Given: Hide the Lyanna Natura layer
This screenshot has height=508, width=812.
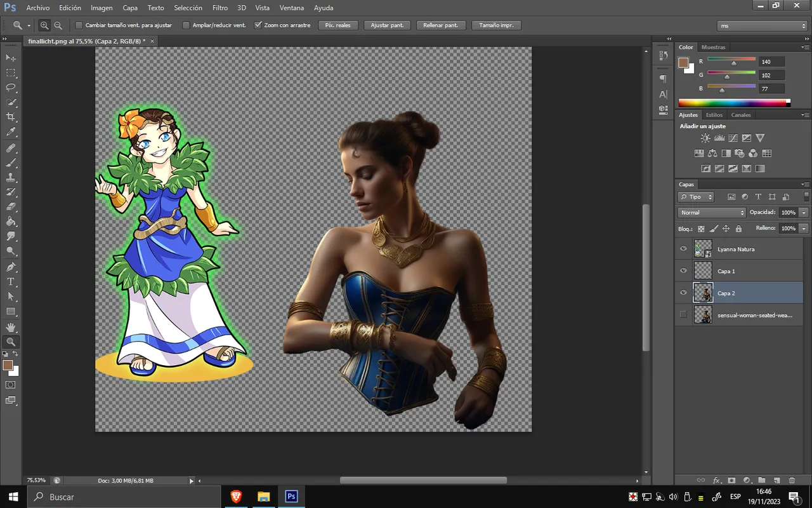Looking at the screenshot, I should (683, 249).
